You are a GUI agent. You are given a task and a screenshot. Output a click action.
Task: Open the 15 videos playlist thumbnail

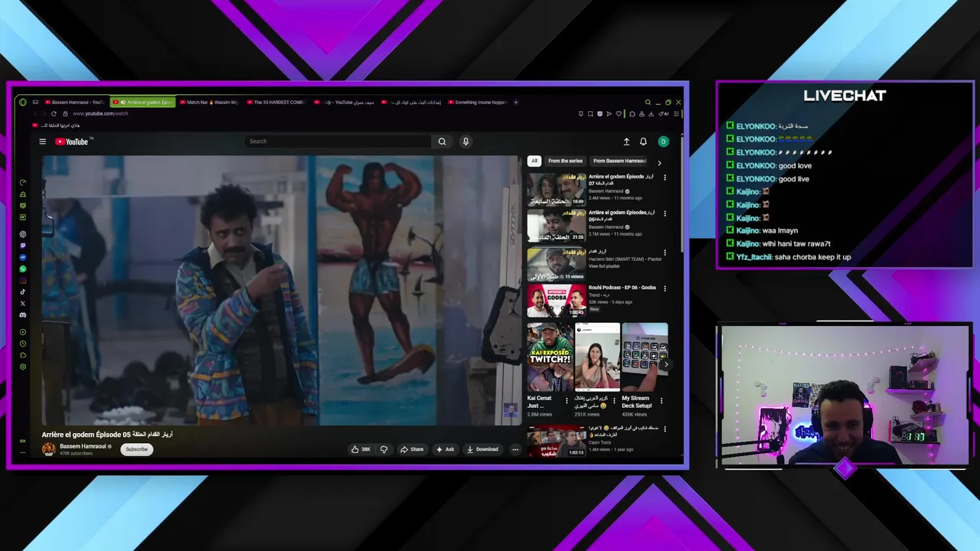point(557,263)
